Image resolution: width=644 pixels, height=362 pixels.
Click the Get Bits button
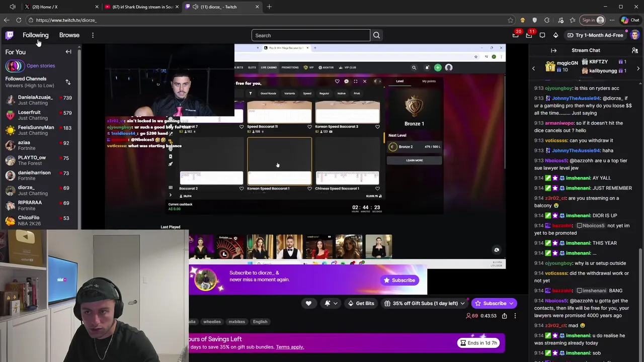pos(360,303)
